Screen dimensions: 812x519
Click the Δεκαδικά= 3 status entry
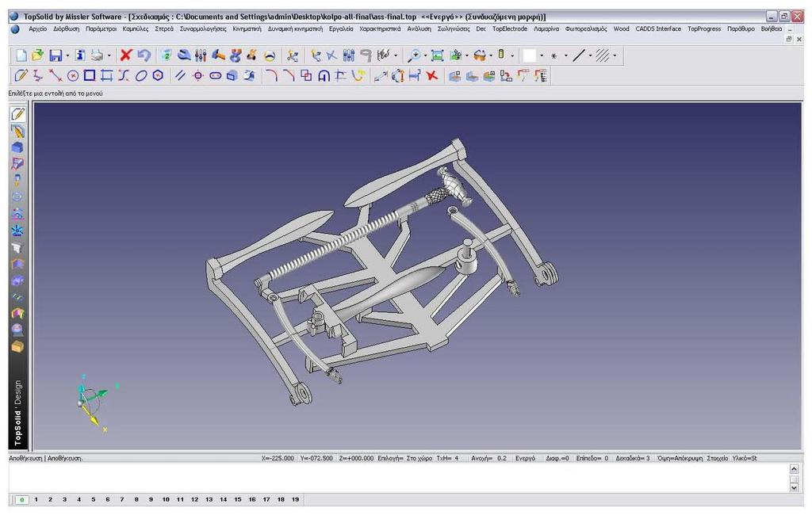633,459
